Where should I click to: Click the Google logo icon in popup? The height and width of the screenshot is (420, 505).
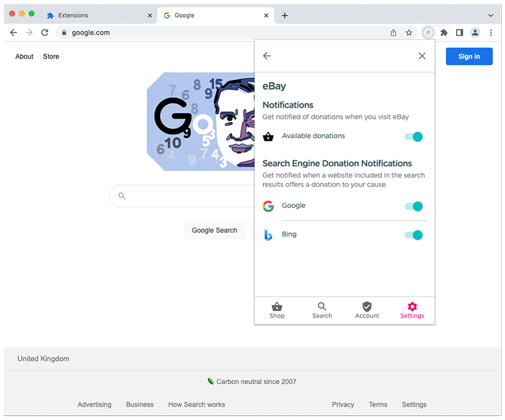268,206
